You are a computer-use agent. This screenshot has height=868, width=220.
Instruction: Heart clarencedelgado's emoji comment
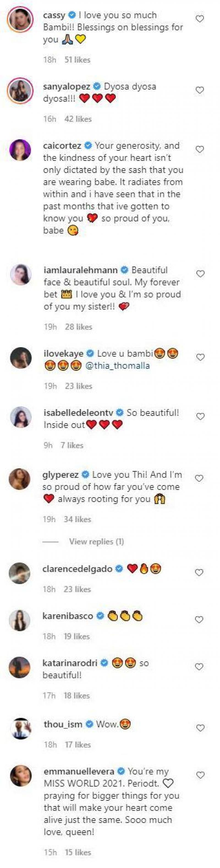click(199, 573)
